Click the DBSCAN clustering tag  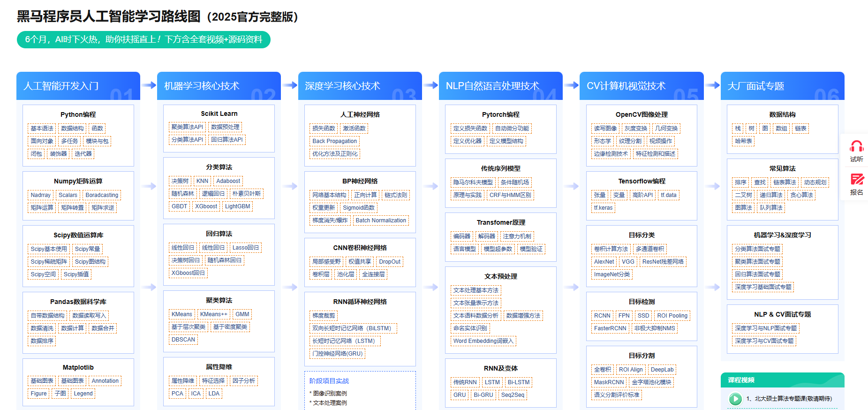pyautogui.click(x=183, y=340)
